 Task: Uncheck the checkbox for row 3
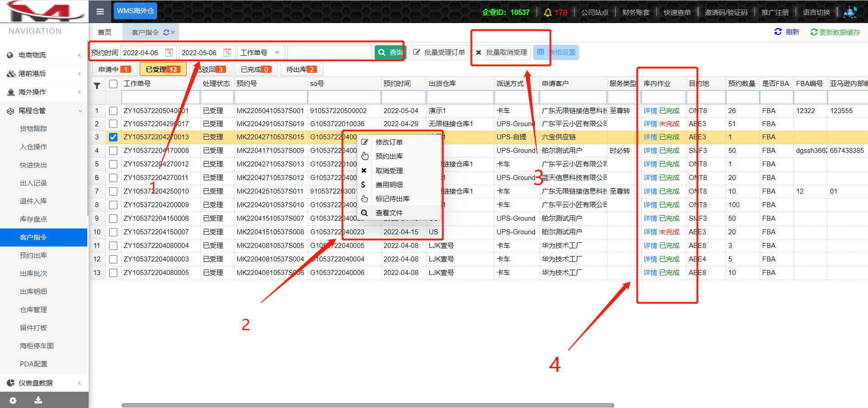point(113,137)
